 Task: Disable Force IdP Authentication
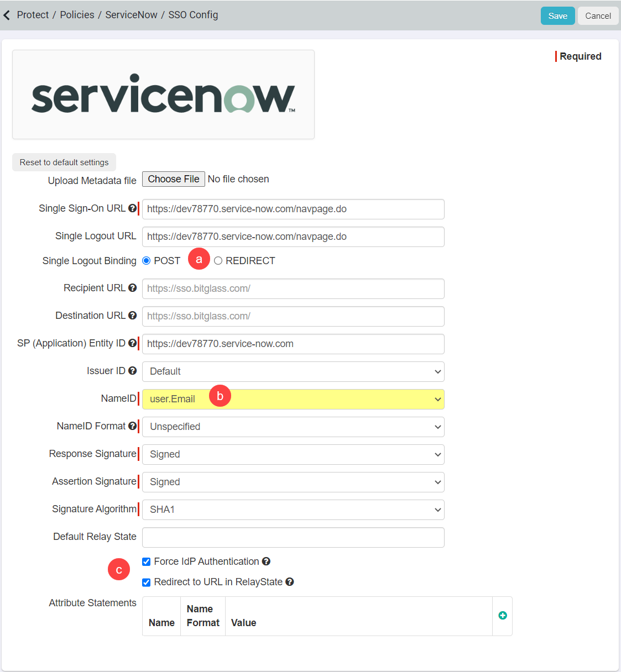(x=146, y=561)
